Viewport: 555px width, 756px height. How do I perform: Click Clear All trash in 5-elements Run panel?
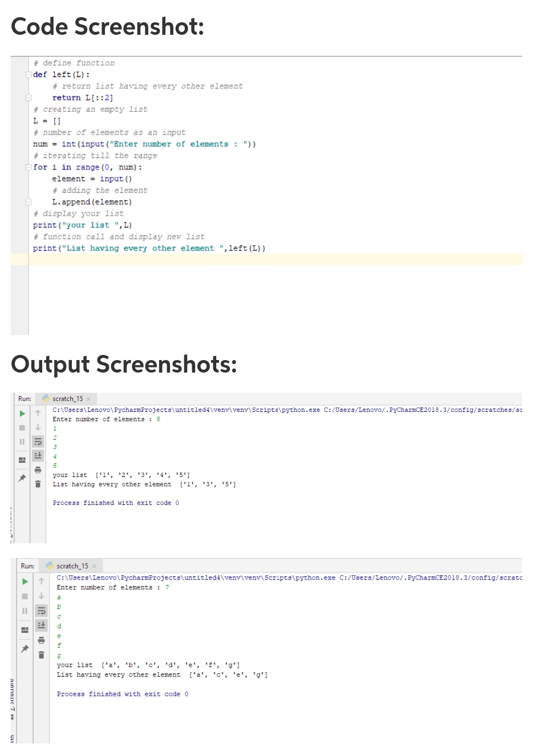pos(38,484)
